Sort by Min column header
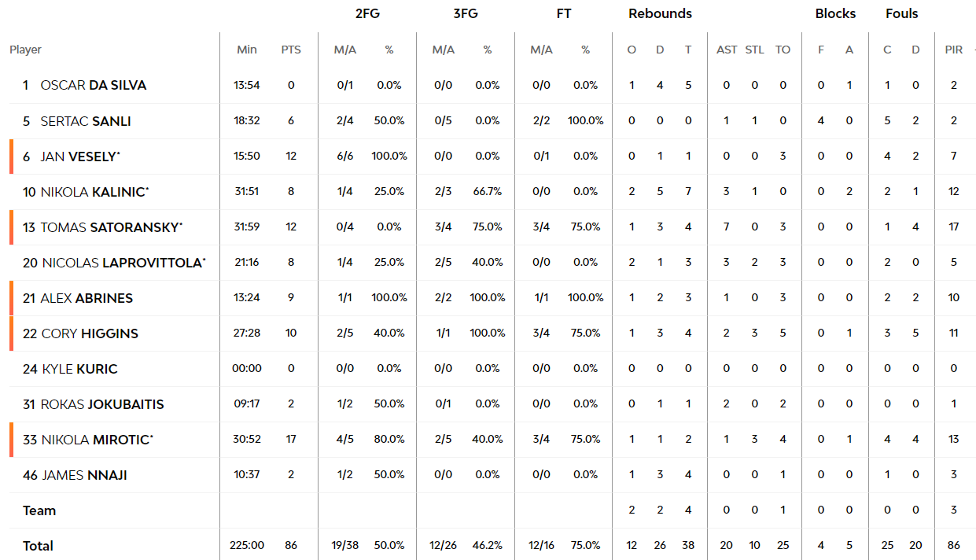Viewport: 976px width, 560px height. (x=247, y=50)
